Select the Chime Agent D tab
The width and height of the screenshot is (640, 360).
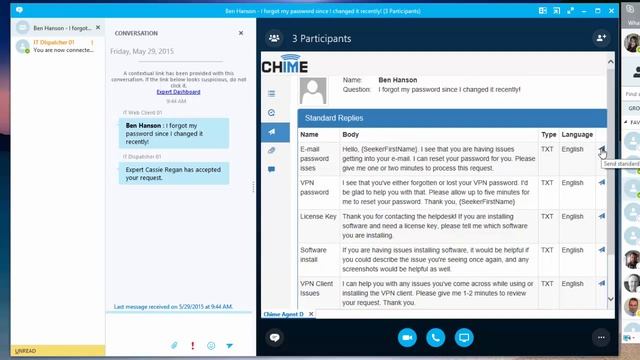click(283, 314)
